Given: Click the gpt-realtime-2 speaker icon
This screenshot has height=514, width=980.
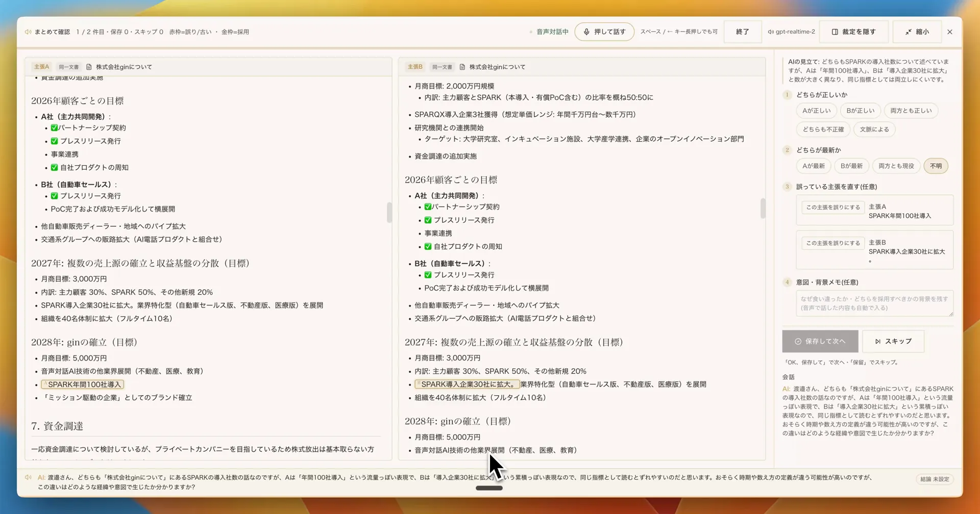Looking at the screenshot, I should [771, 32].
